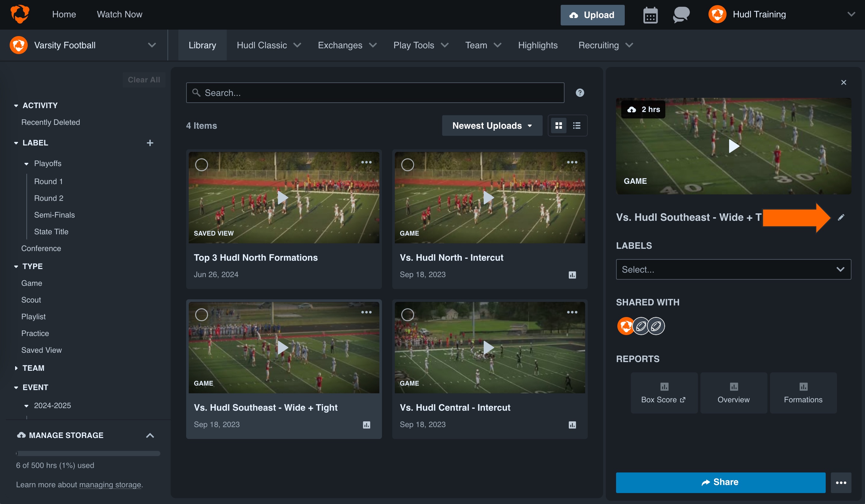This screenshot has height=504, width=865.
Task: Play the Vs. Hudl Central game video
Action: pos(489,348)
